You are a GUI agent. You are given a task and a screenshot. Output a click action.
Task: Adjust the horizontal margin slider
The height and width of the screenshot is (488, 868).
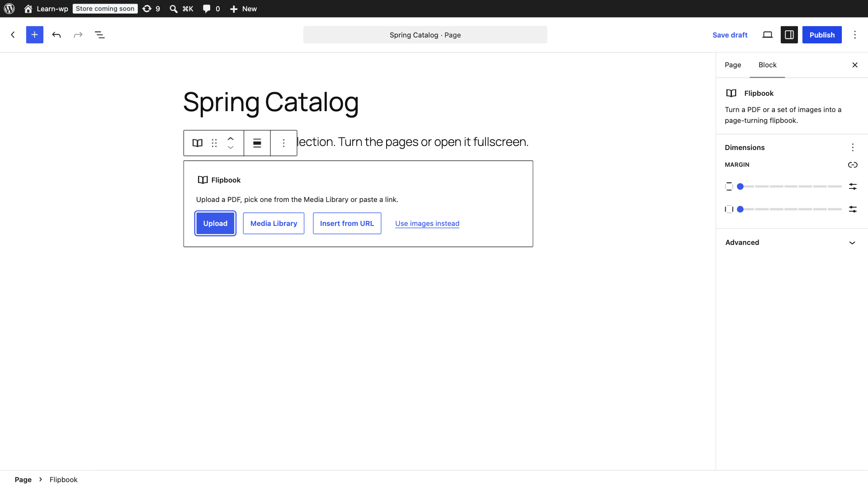(x=789, y=209)
